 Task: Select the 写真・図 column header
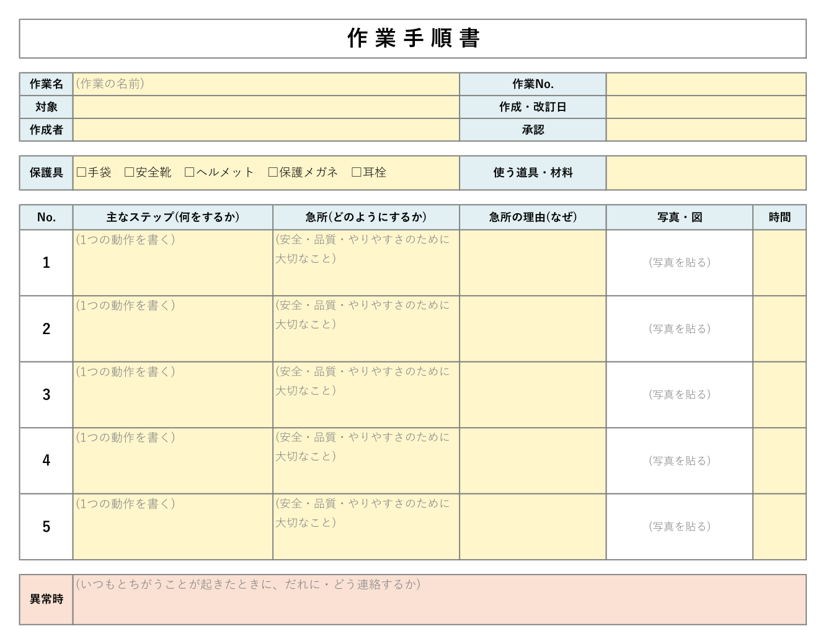pyautogui.click(x=680, y=218)
